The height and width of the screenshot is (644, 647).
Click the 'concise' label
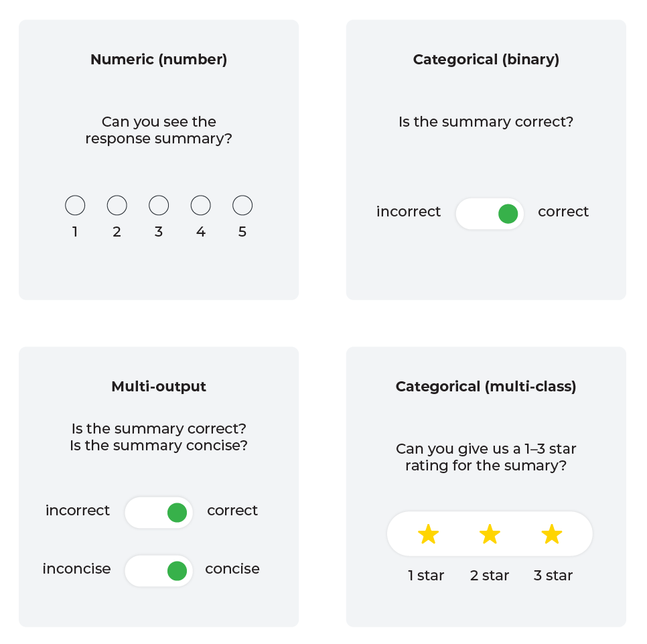[x=232, y=569]
